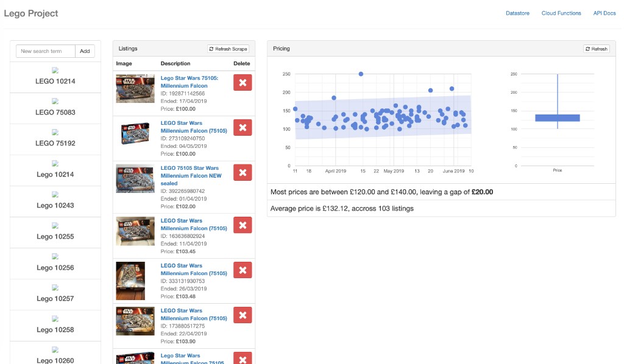Delete listing ID 333131930753
The width and height of the screenshot is (624, 364).
pos(243,270)
